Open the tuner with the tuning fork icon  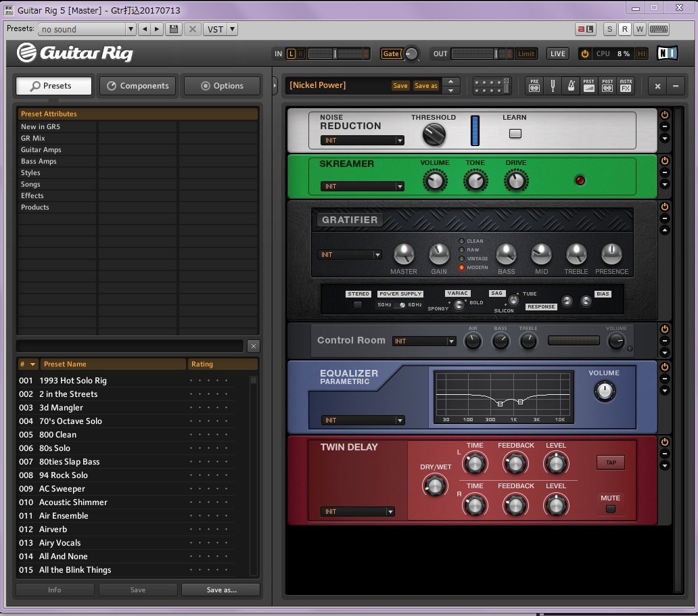[x=553, y=85]
